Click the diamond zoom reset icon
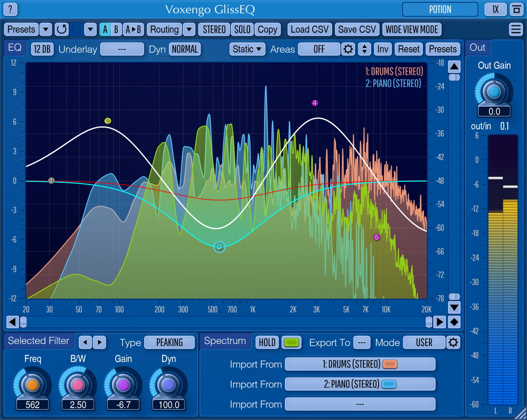 (454, 322)
